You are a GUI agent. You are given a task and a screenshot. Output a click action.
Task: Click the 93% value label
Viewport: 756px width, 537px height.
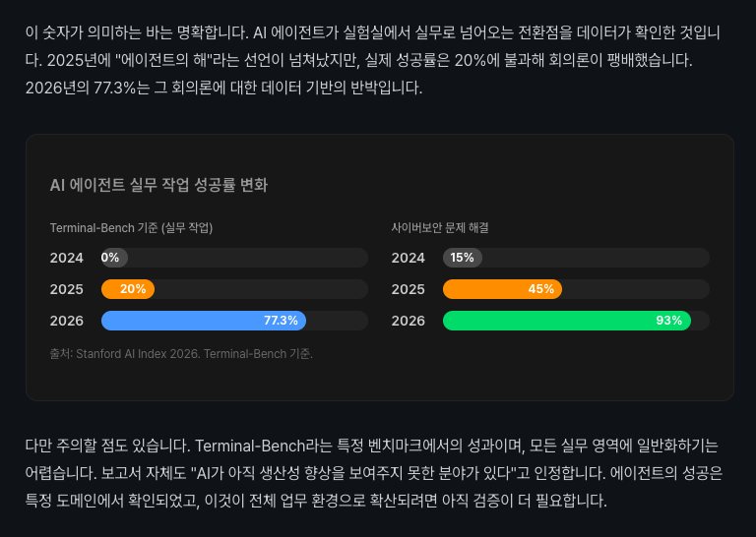coord(668,321)
